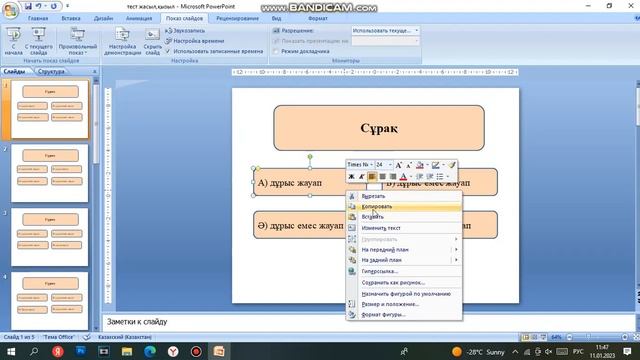
Task: Expand На задний план submenu arrow
Action: point(456,260)
